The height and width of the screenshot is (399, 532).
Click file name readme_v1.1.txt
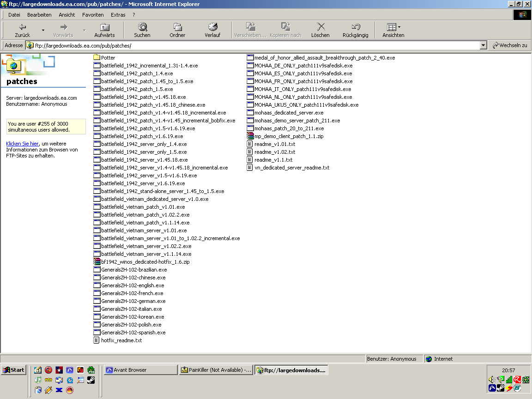pyautogui.click(x=273, y=160)
